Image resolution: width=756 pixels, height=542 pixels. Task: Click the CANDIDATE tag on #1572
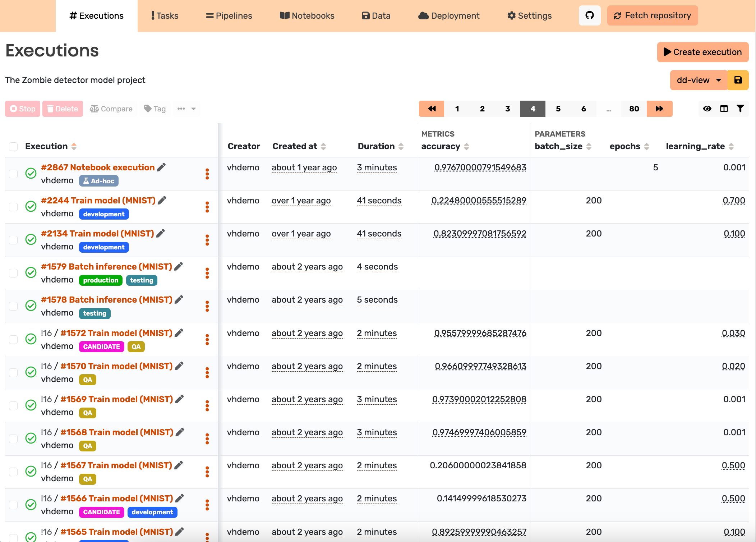(x=102, y=347)
